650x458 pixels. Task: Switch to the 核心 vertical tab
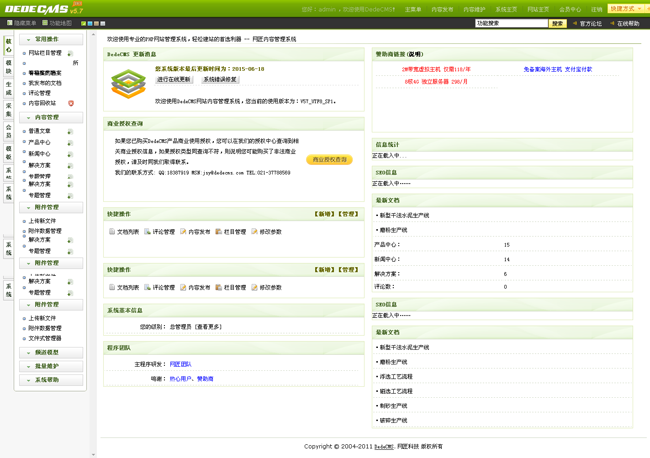coord(8,46)
